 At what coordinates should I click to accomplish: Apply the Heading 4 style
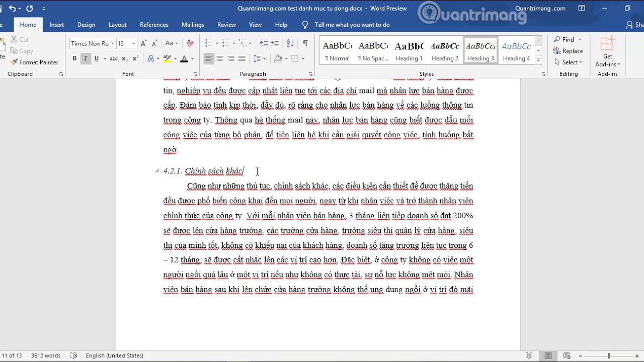pos(516,51)
